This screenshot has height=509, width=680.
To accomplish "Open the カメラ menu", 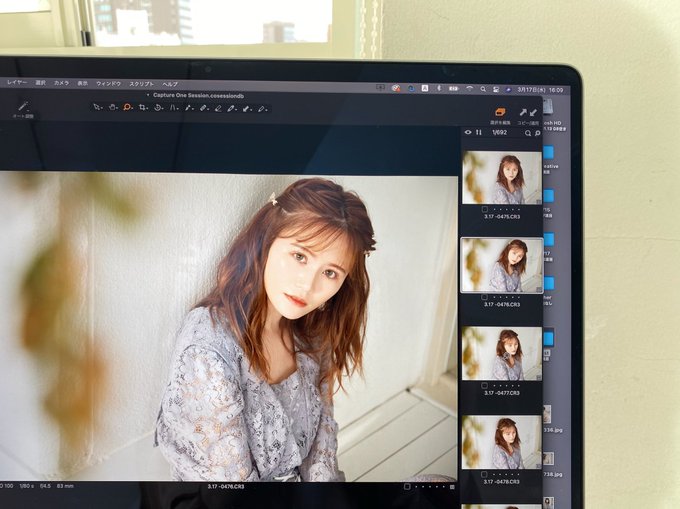I will pyautogui.click(x=62, y=83).
